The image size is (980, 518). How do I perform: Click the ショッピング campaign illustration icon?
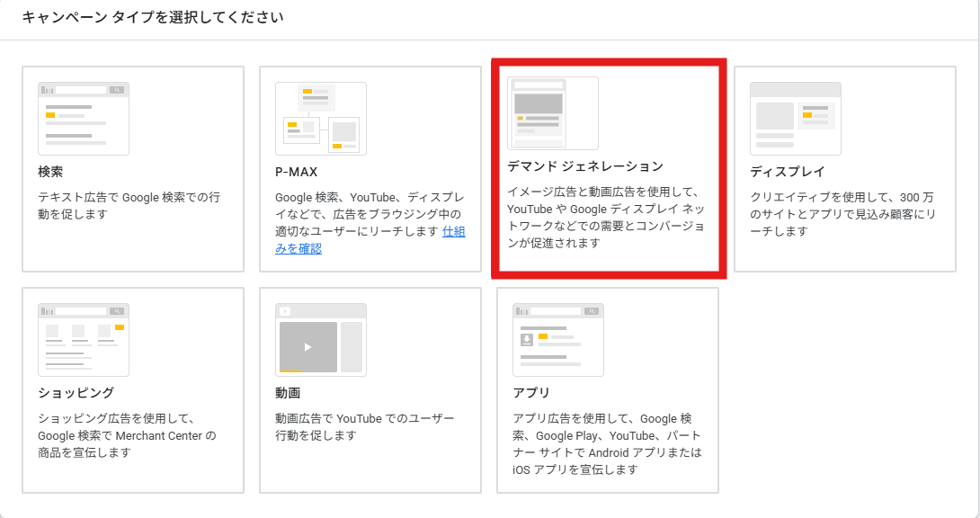(84, 339)
